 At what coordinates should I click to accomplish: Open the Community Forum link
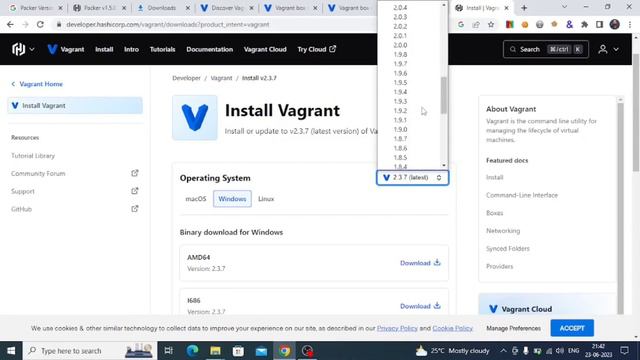[x=38, y=173]
